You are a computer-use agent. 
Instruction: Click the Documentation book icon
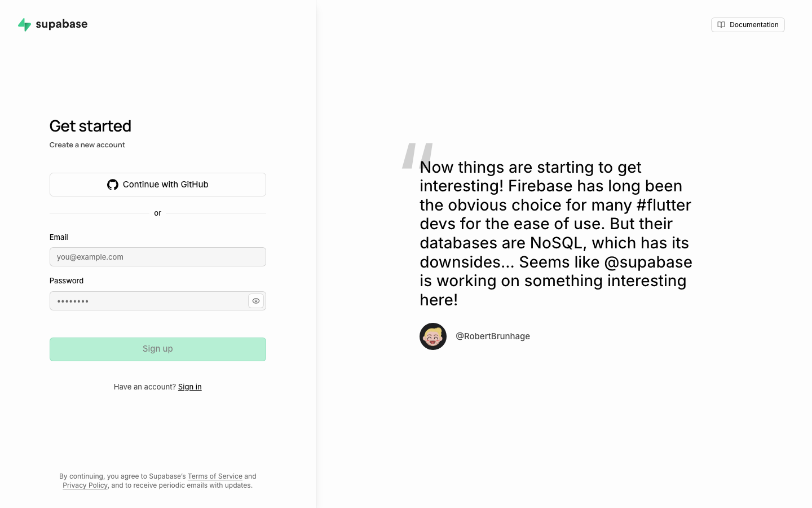721,25
